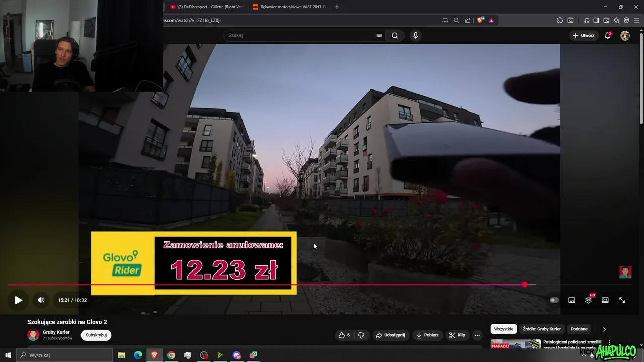Switch to Dr.Disrespect - Gillette tab
644x362 pixels.
click(x=206, y=7)
